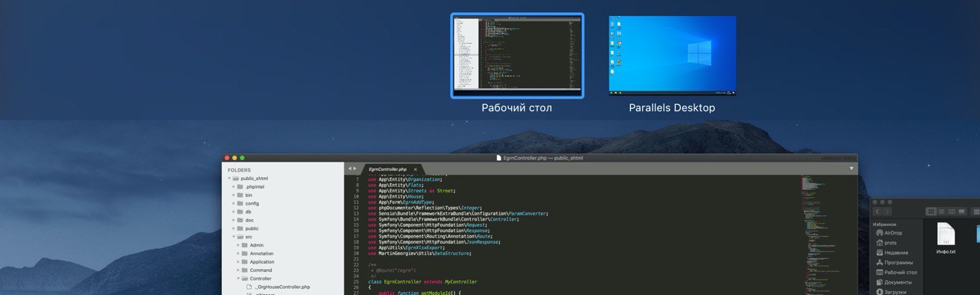Open Программы in Finder sidebar
The image size is (980, 295).
click(x=894, y=262)
